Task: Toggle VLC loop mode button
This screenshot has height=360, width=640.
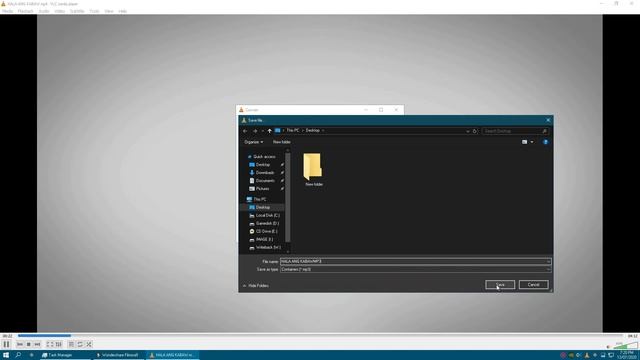Action: coord(80,344)
